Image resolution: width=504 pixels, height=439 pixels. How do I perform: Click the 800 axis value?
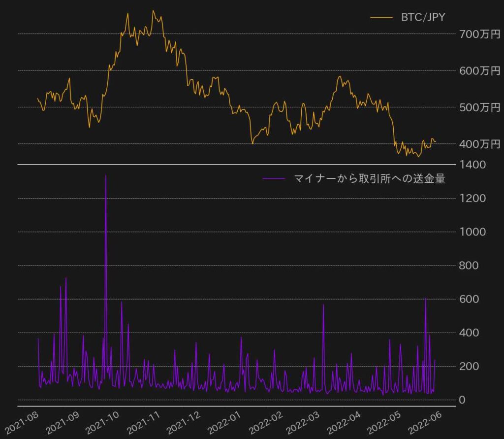(469, 266)
